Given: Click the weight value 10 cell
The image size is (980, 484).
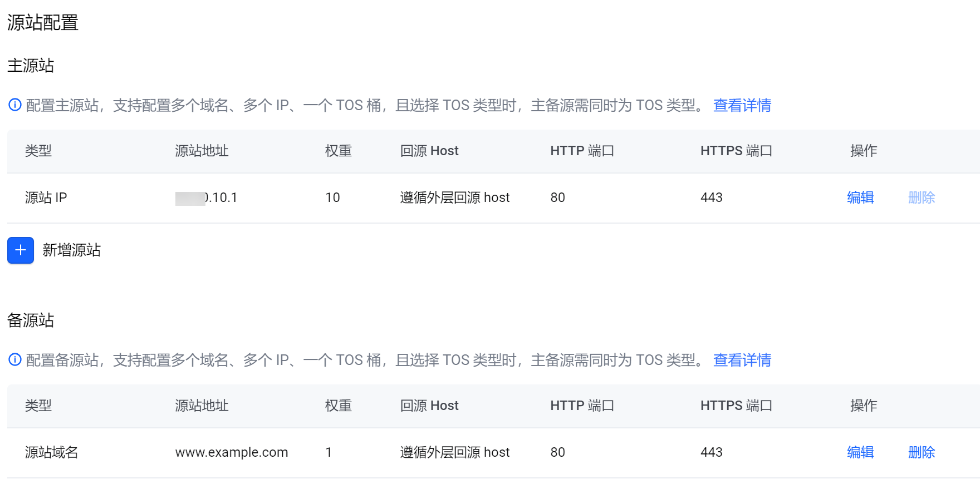Looking at the screenshot, I should [332, 197].
